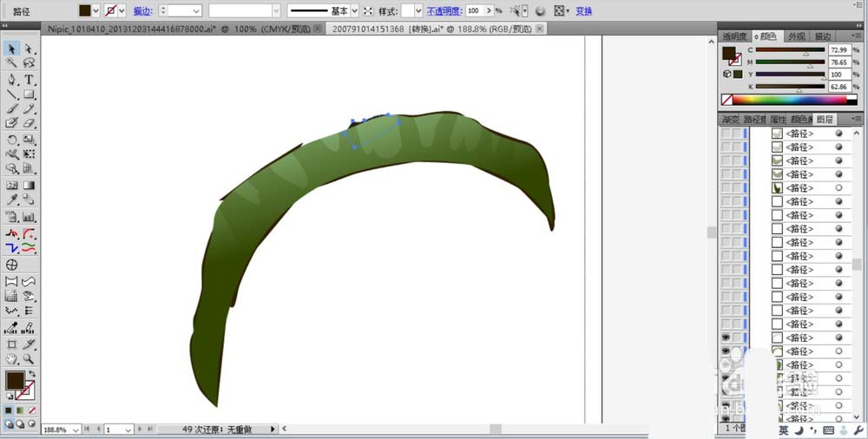Select the Zoom magnifier tool
The width and height of the screenshot is (868, 439).
(29, 358)
